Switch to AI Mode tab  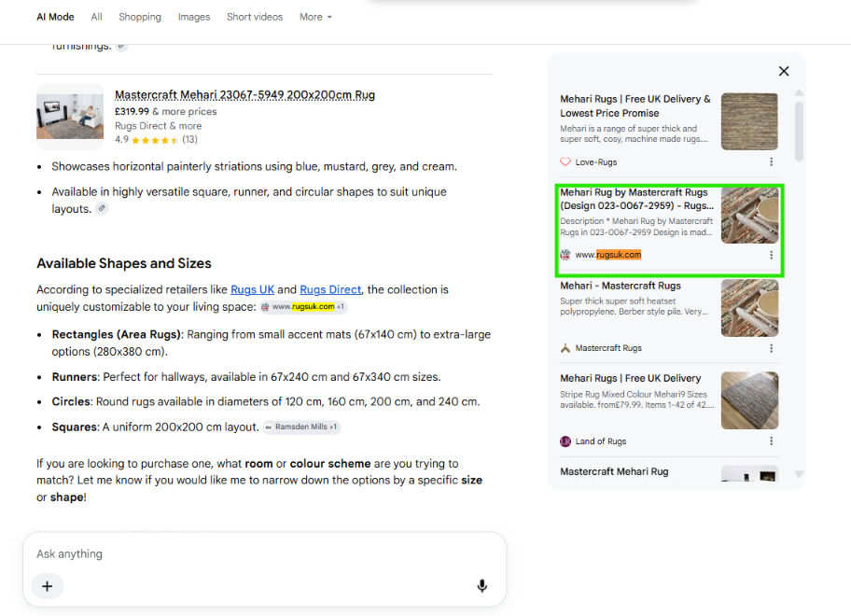point(55,17)
